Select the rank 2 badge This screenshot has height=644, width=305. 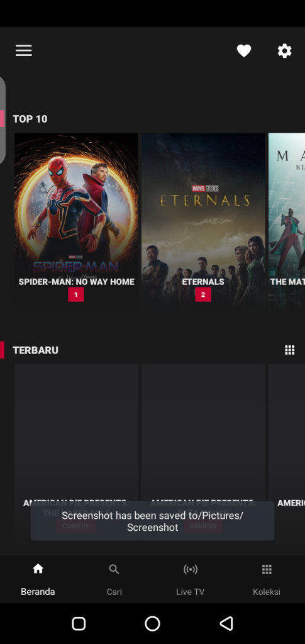click(x=203, y=294)
